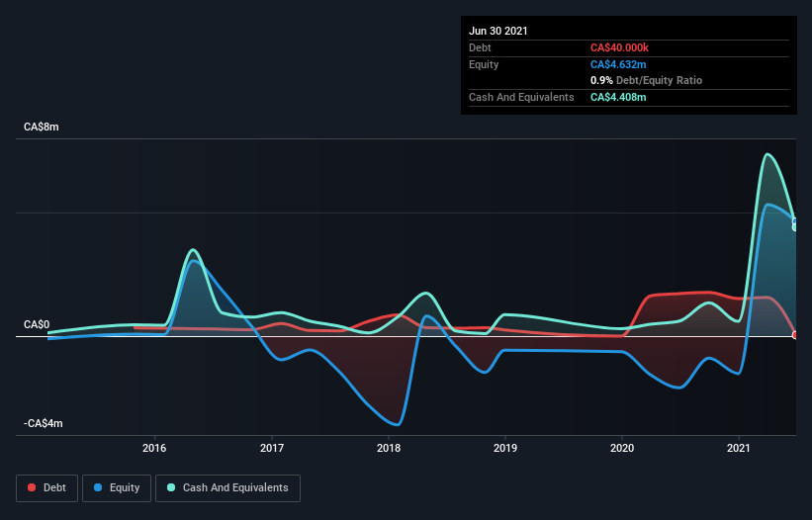Select the 2016 x-axis label

coord(154,448)
